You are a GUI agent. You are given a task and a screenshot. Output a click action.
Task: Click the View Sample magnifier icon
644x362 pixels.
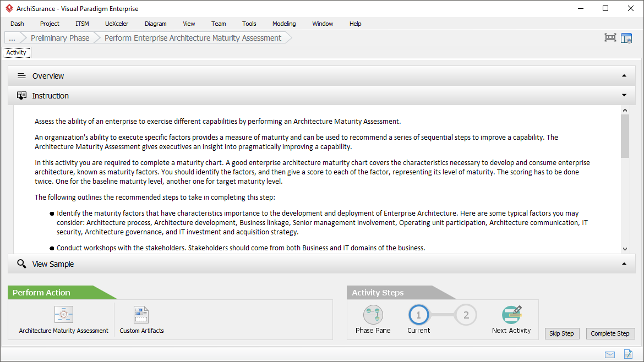(22, 264)
